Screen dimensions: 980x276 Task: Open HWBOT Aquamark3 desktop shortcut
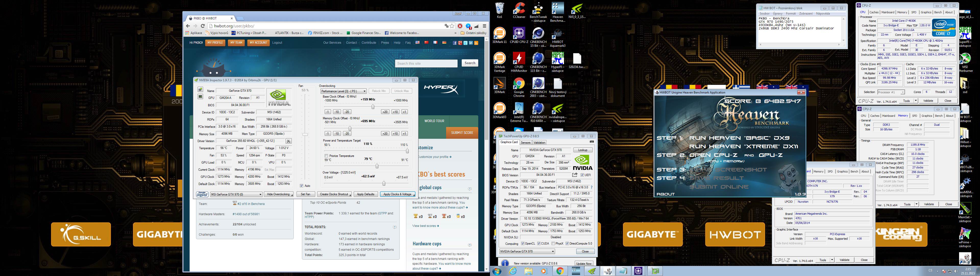pos(557,38)
